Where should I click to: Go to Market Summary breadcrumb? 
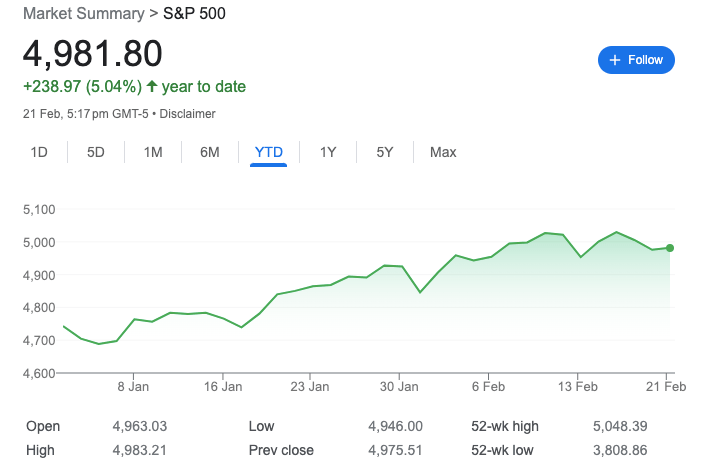pos(84,14)
